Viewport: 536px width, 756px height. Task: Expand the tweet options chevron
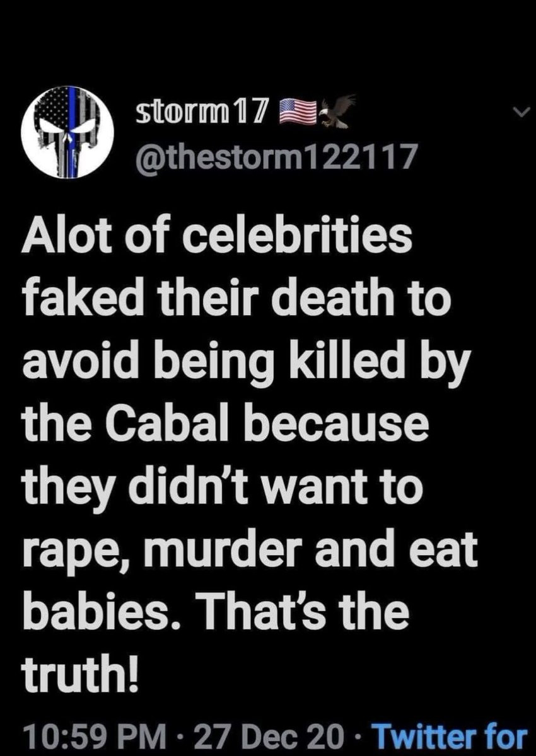(518, 112)
